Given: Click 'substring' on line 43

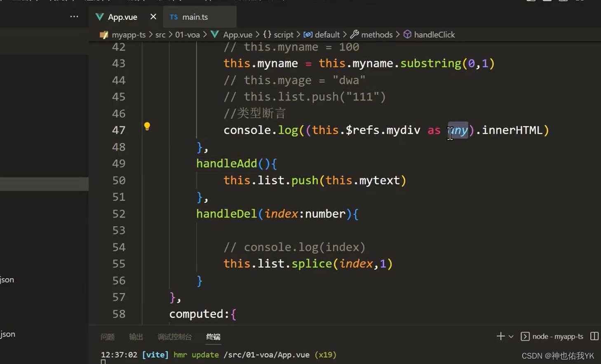Looking at the screenshot, I should click(431, 63).
